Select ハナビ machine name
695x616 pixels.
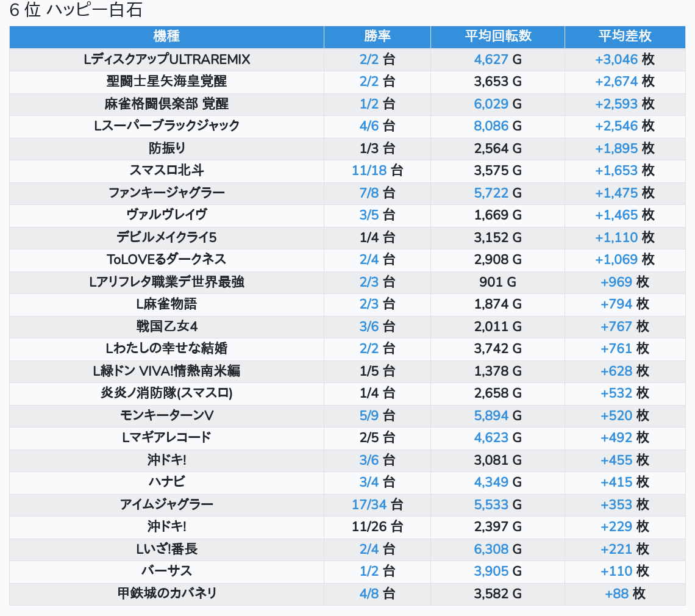(x=166, y=482)
